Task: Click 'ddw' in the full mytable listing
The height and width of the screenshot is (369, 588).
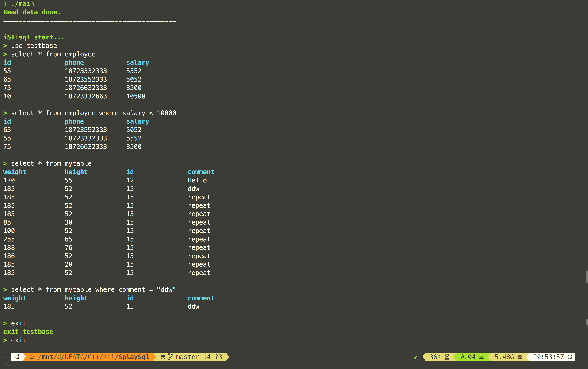Action: [193, 189]
